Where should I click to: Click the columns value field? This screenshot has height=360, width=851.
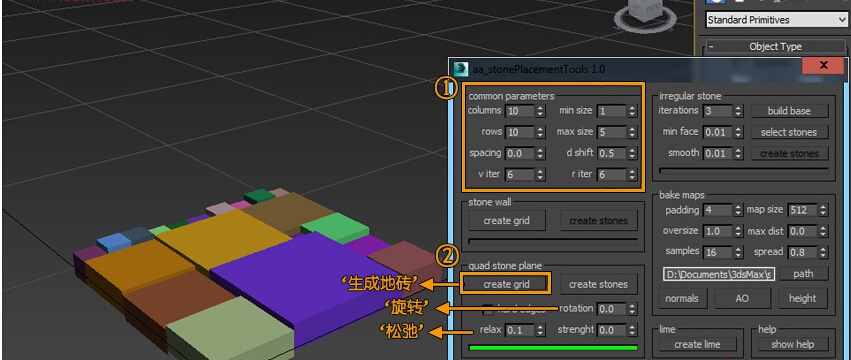pos(519,111)
